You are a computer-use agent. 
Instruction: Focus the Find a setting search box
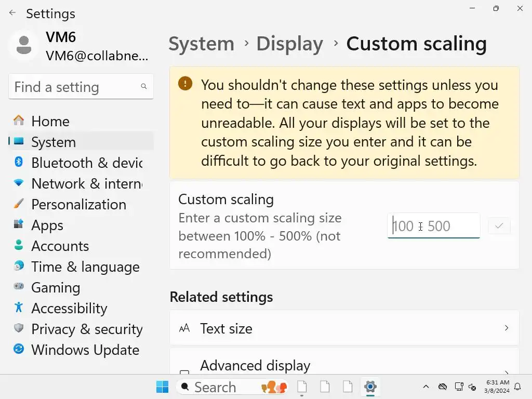76,87
